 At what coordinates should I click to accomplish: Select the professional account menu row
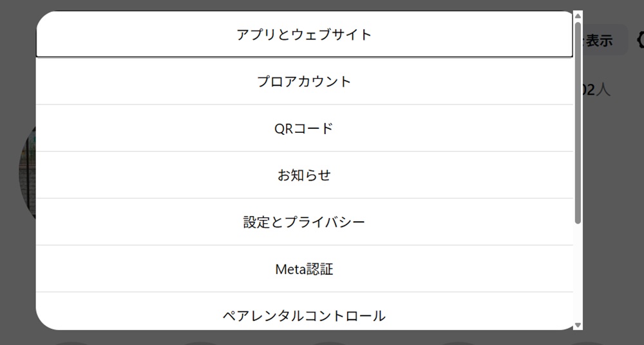pyautogui.click(x=304, y=82)
